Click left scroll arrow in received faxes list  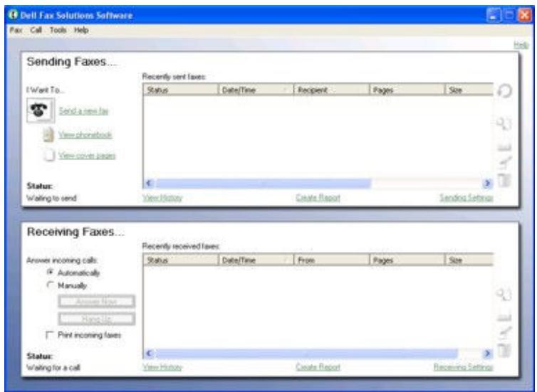point(149,353)
